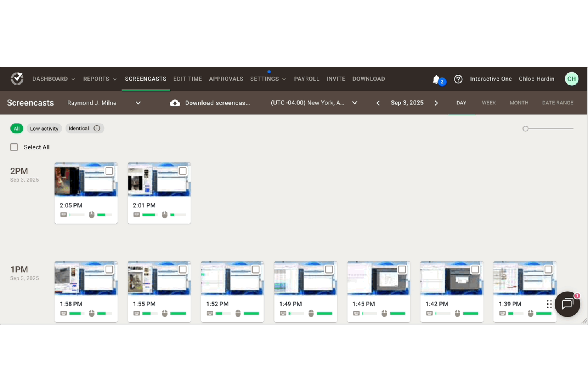
Task: Expand the New York timezone dropdown
Action: [354, 103]
